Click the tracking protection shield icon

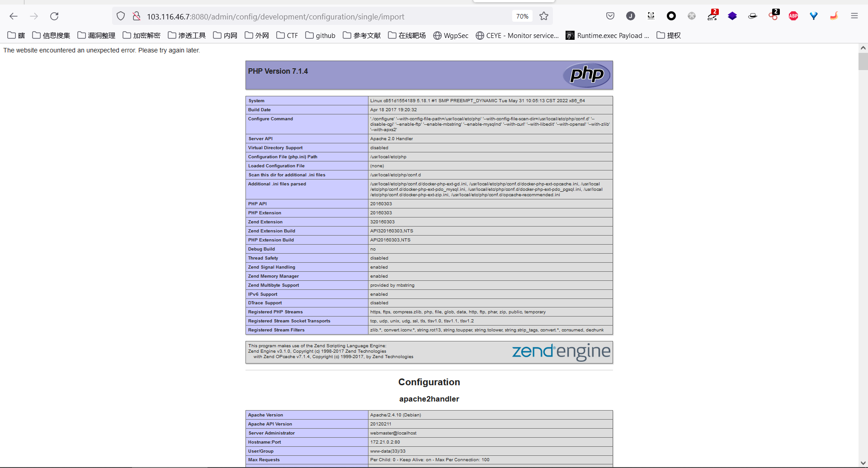point(121,16)
